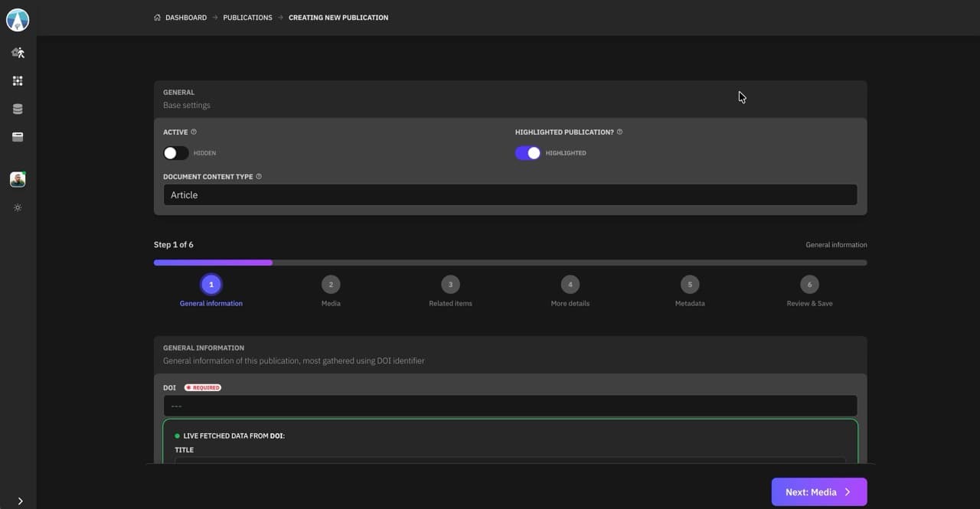
Task: Click the Next: Media button
Action: click(818, 492)
